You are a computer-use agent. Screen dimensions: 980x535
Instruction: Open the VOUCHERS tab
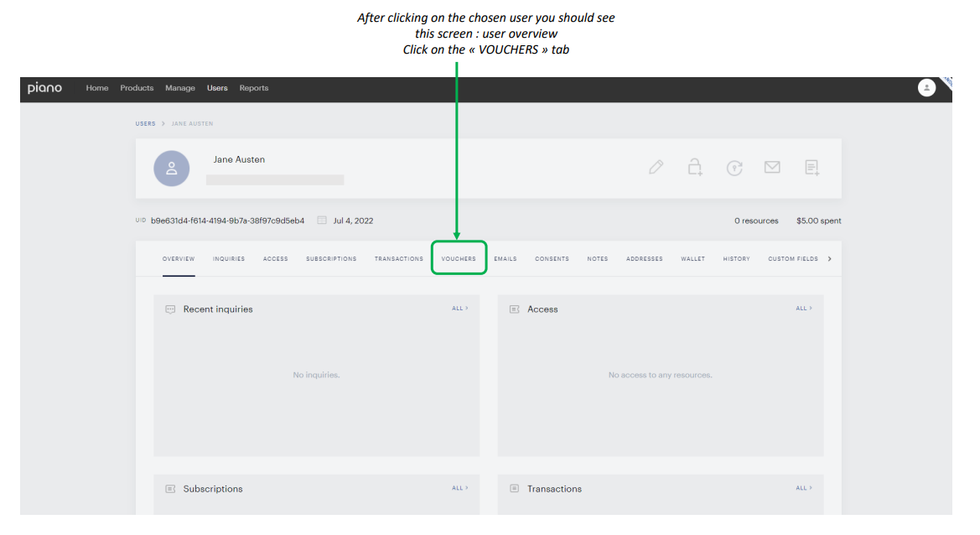[x=458, y=259]
